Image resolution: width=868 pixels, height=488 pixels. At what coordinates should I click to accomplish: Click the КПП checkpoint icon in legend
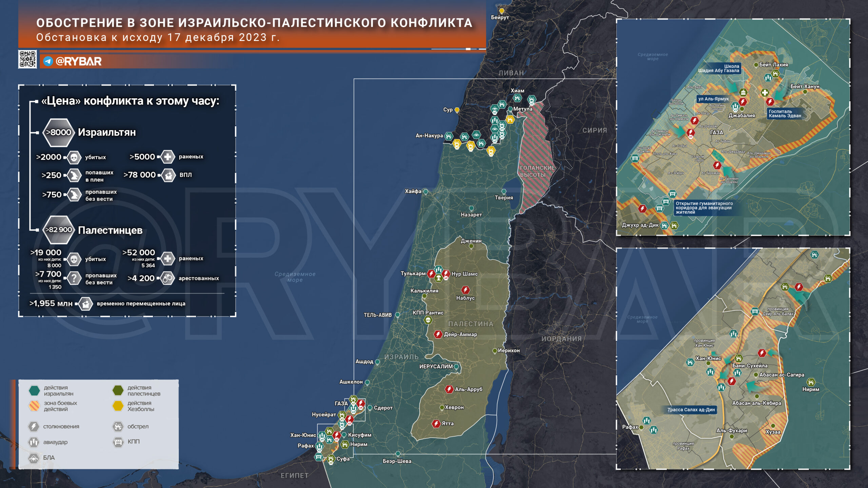tap(118, 442)
